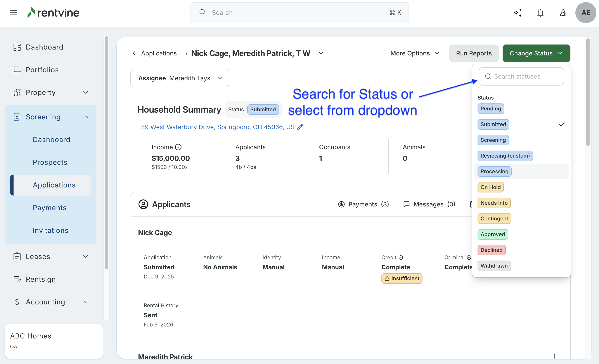Open the hamburger menu icon
This screenshot has height=364, width=599.
coord(14,13)
